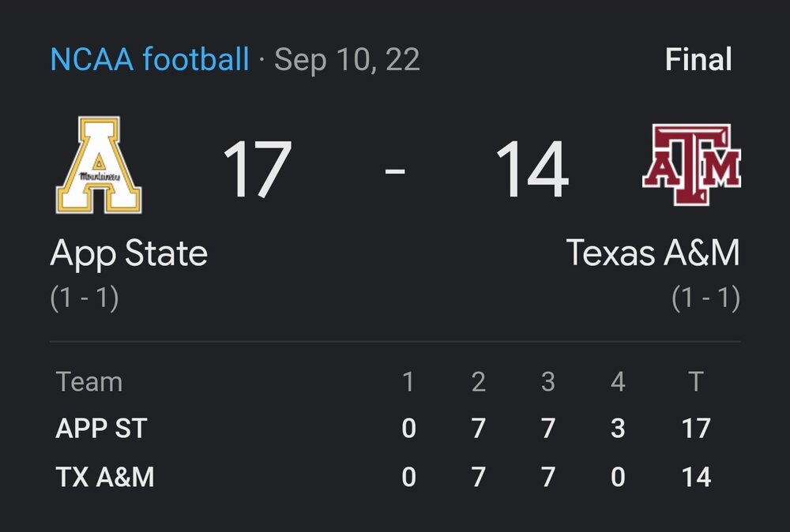Image resolution: width=790 pixels, height=532 pixels.
Task: Click the quarter 1 column header
Action: pyautogui.click(x=408, y=383)
